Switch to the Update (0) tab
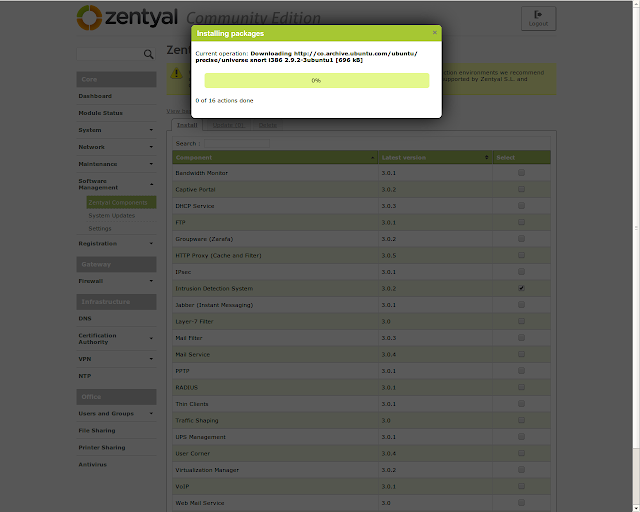The image size is (640, 512). point(229,125)
